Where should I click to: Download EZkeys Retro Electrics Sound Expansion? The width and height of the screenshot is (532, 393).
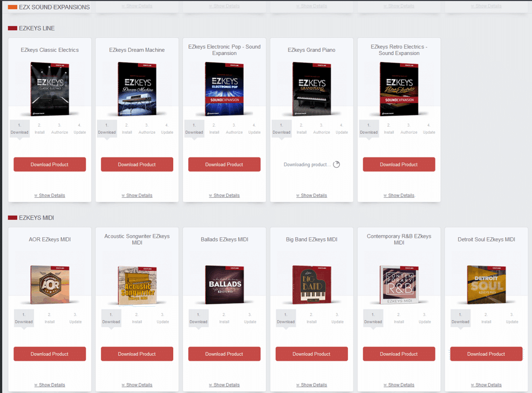[399, 164]
